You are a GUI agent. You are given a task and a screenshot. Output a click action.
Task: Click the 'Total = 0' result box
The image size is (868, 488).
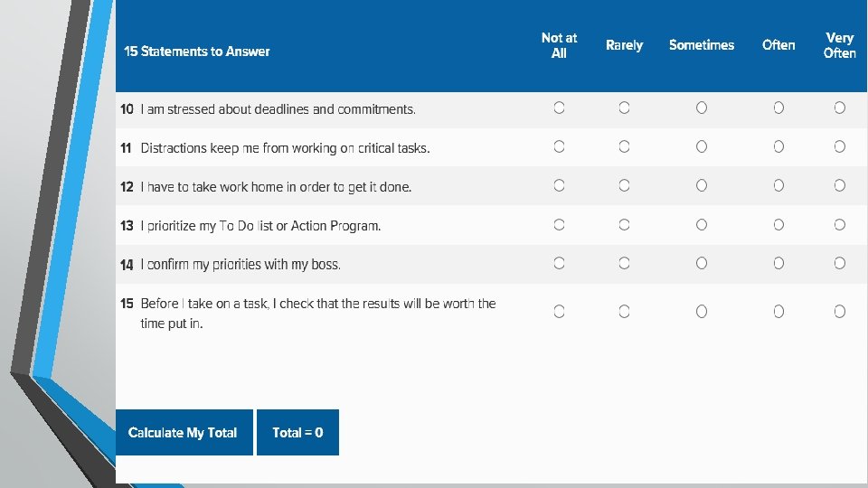coord(297,433)
